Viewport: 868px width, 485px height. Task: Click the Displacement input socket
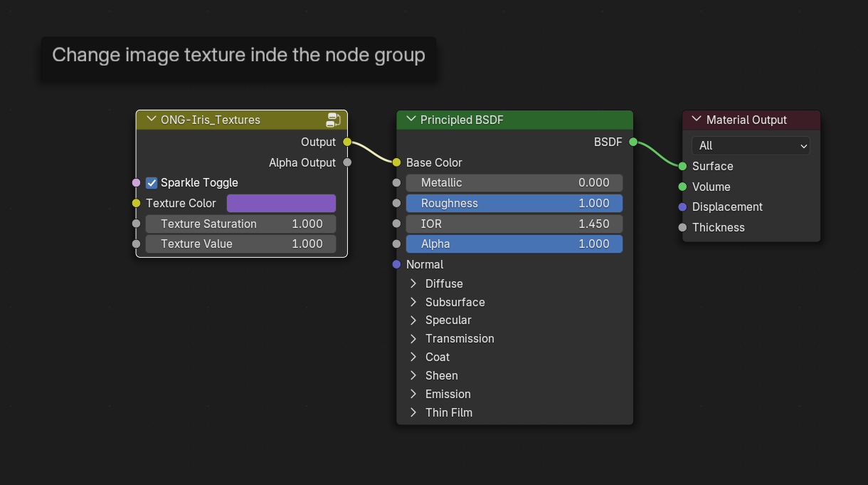click(x=682, y=207)
